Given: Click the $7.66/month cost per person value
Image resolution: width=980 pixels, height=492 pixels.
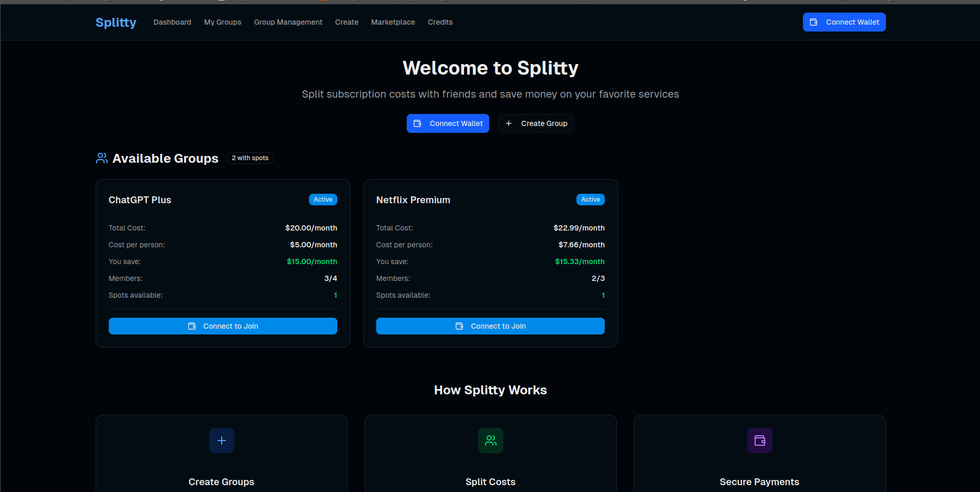Looking at the screenshot, I should (582, 245).
